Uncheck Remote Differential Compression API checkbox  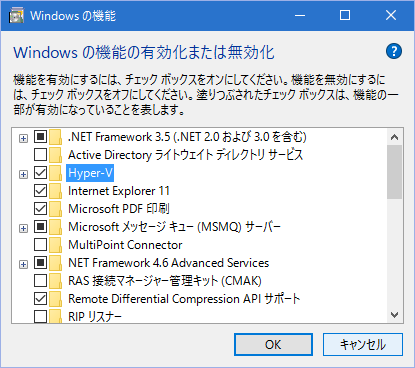(40, 299)
